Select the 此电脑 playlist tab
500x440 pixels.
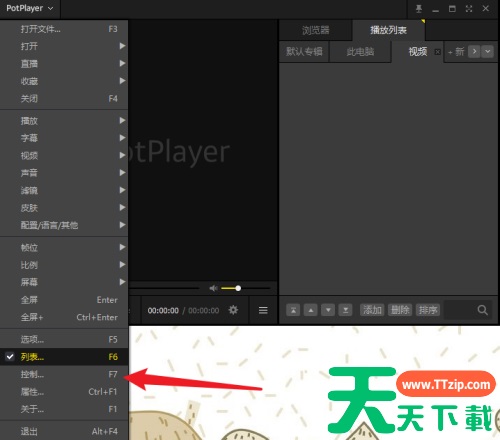point(360,52)
